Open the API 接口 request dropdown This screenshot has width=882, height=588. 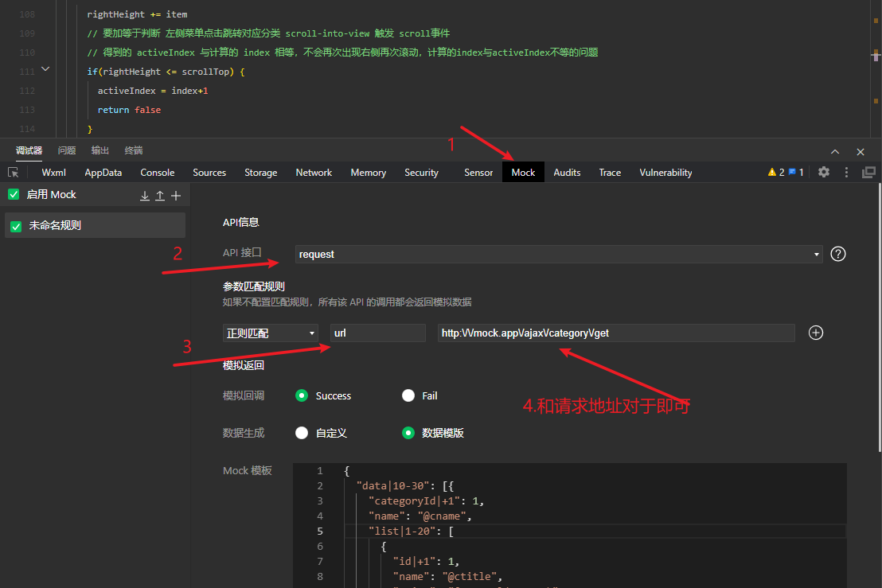559,254
